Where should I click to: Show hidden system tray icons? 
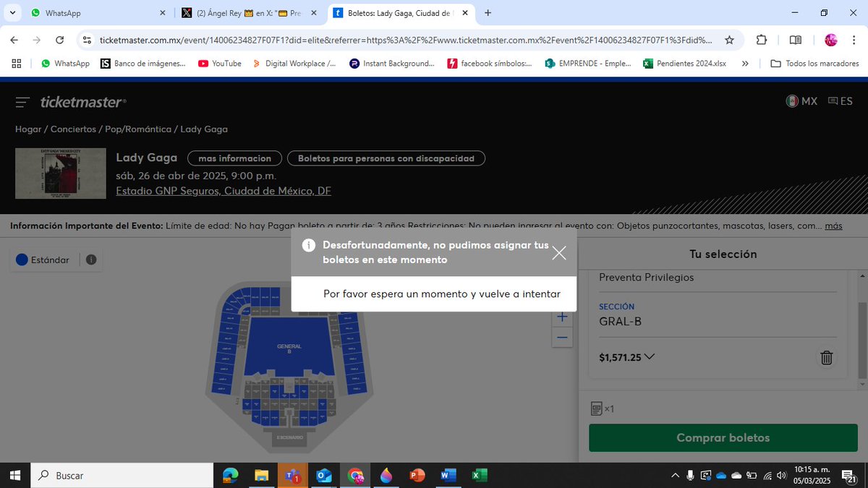(x=675, y=476)
